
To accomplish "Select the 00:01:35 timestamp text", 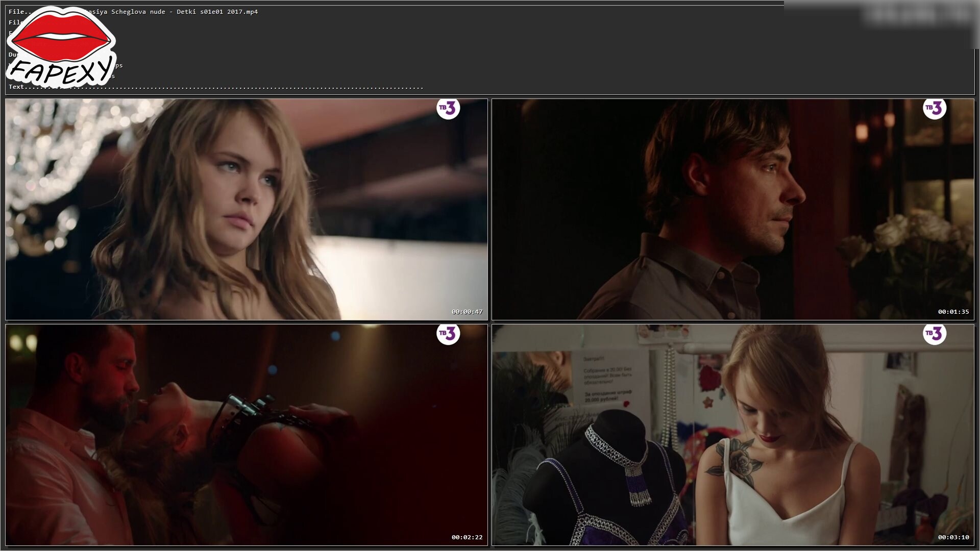I will [953, 312].
